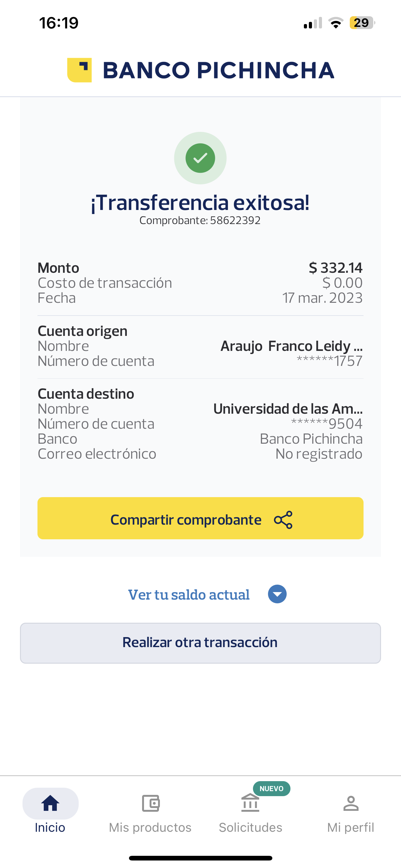Tap the Solicitudes bank building icon
Image resolution: width=401 pixels, height=868 pixels.
click(x=250, y=803)
